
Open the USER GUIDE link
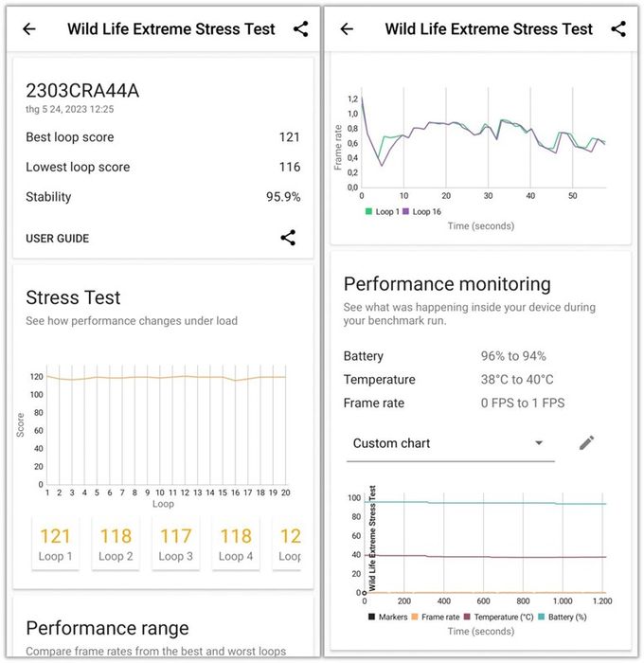coord(57,239)
